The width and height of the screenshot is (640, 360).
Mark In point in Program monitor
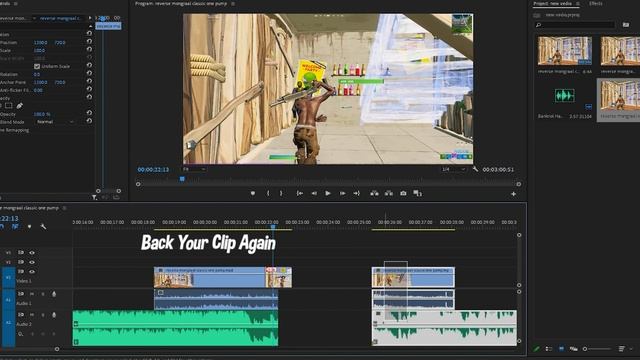pos(268,193)
